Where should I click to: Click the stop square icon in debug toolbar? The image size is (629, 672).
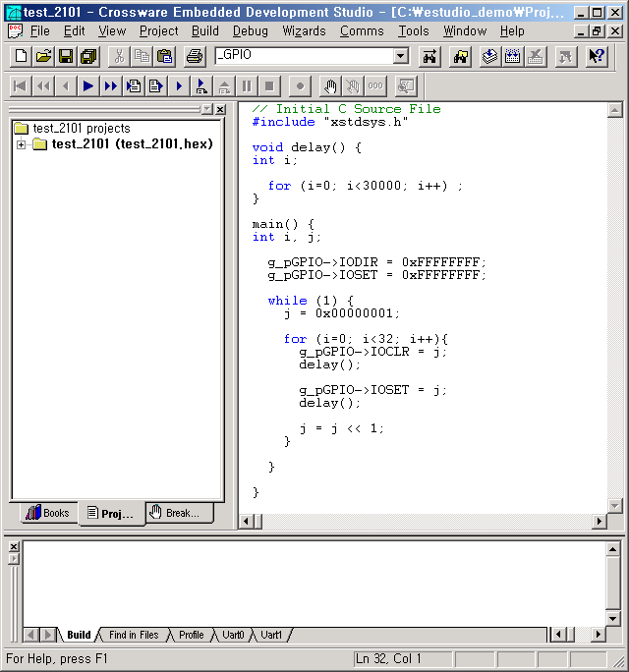pyautogui.click(x=269, y=86)
